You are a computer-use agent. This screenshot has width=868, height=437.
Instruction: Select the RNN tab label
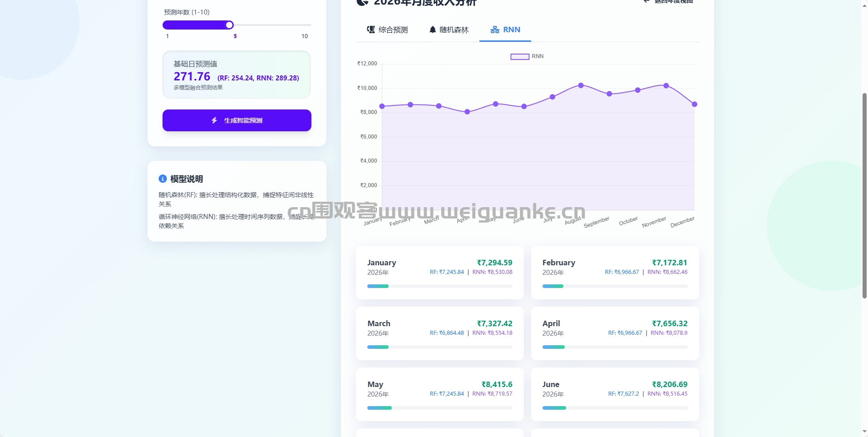coord(511,30)
